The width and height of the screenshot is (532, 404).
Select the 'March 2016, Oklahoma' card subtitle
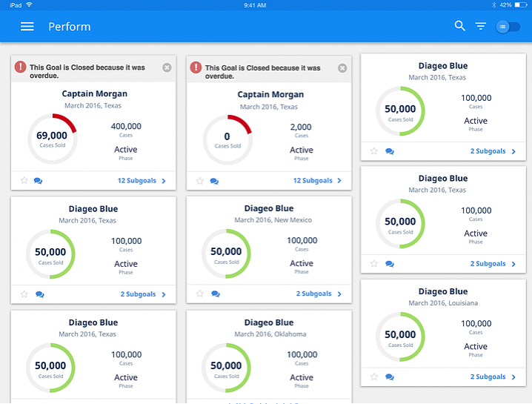point(270,334)
